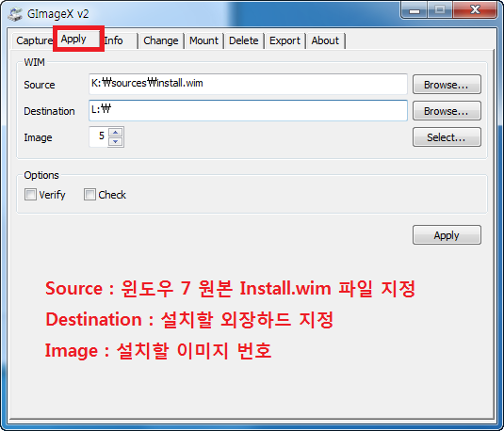Switch to the Change tab
The height and width of the screenshot is (431, 504).
click(x=161, y=40)
